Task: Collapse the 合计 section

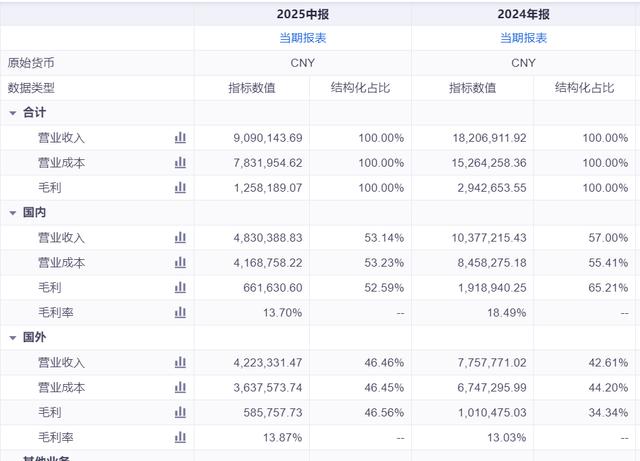Action: point(13,113)
